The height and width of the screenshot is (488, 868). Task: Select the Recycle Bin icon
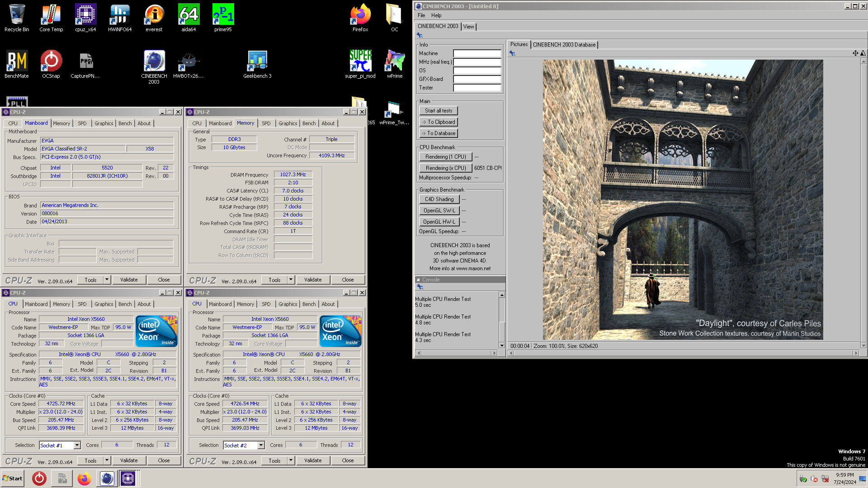[x=17, y=18]
